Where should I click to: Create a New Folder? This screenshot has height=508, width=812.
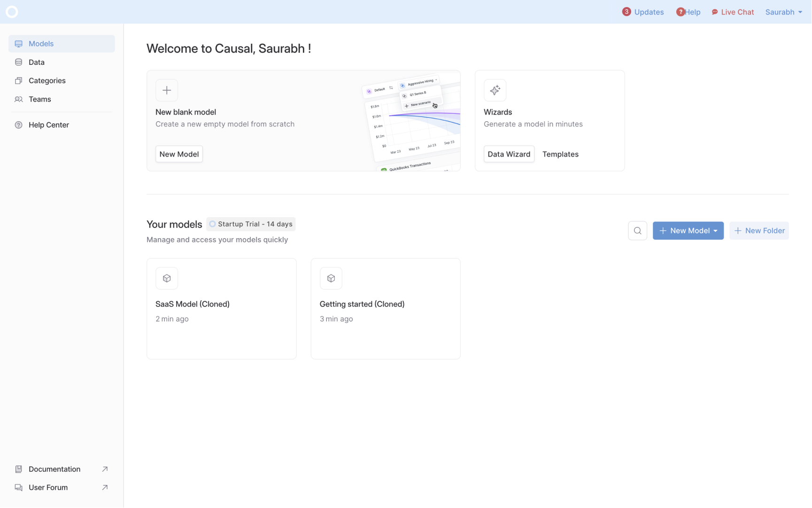click(759, 231)
